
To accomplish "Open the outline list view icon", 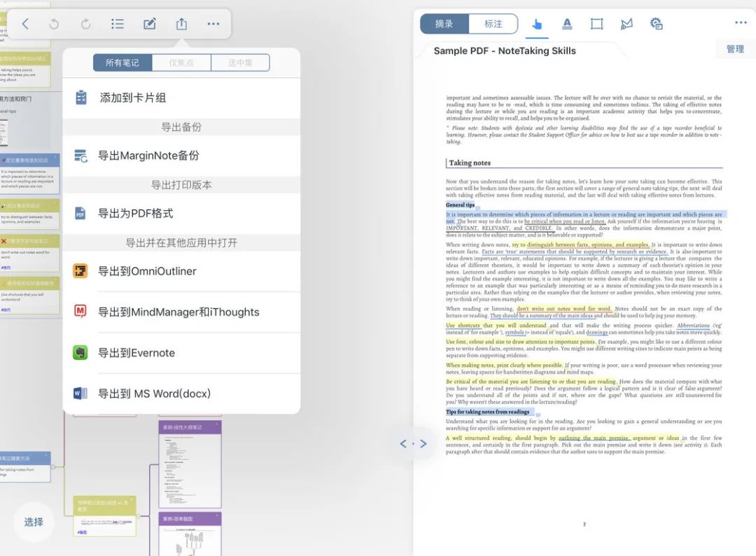I will (x=118, y=24).
